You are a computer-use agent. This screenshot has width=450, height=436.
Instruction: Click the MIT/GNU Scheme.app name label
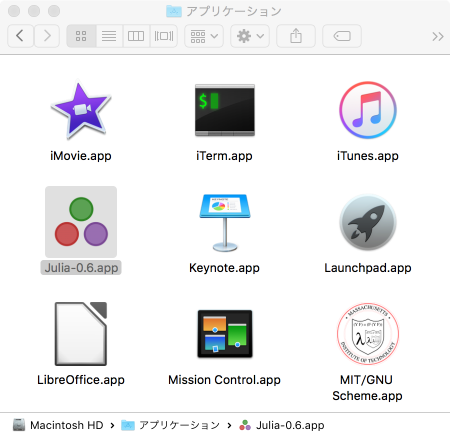pos(367,388)
